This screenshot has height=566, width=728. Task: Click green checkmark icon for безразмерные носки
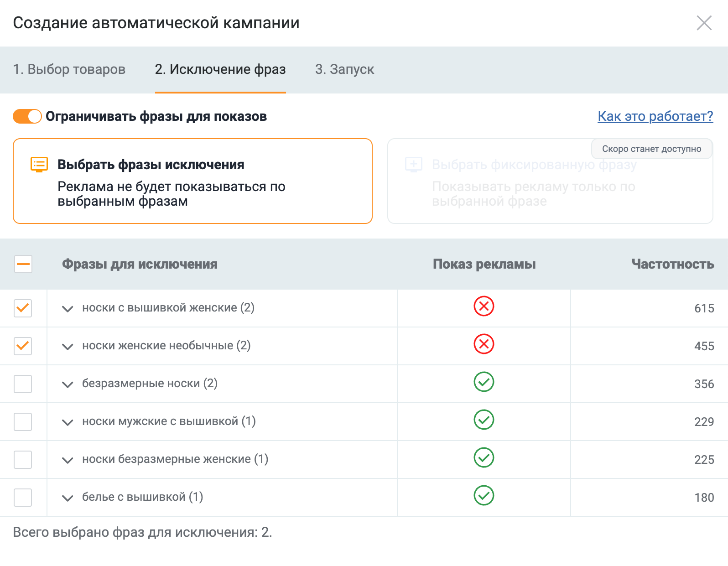[484, 382]
